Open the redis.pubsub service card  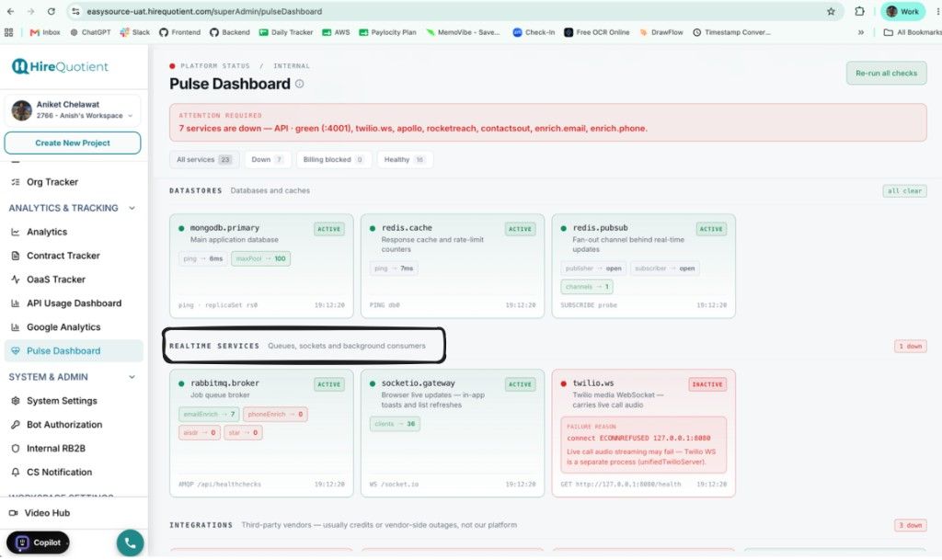tap(643, 266)
